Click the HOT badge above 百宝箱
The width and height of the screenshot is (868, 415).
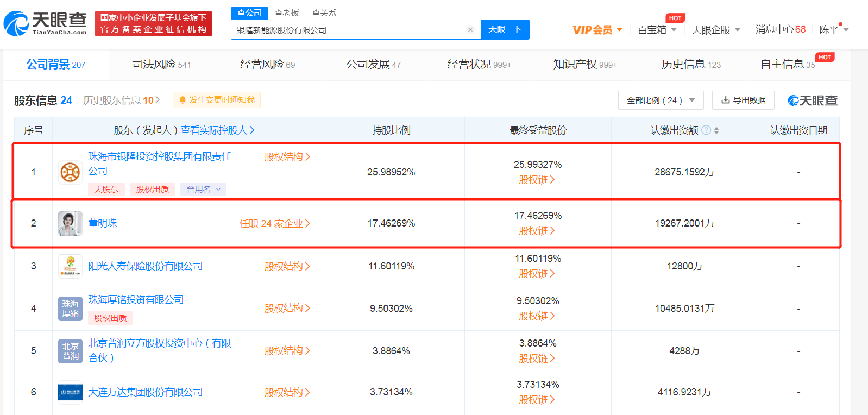(675, 18)
